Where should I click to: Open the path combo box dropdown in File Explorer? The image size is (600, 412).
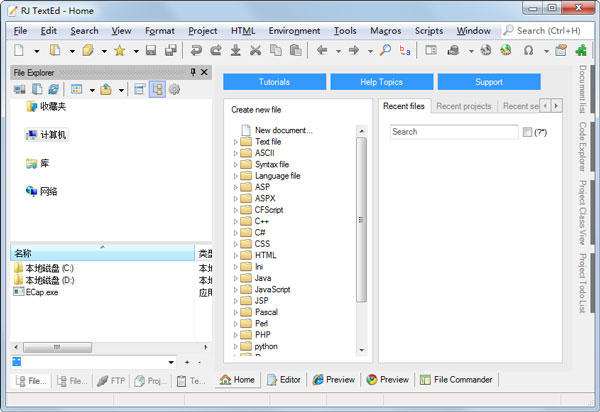pyautogui.click(x=171, y=362)
